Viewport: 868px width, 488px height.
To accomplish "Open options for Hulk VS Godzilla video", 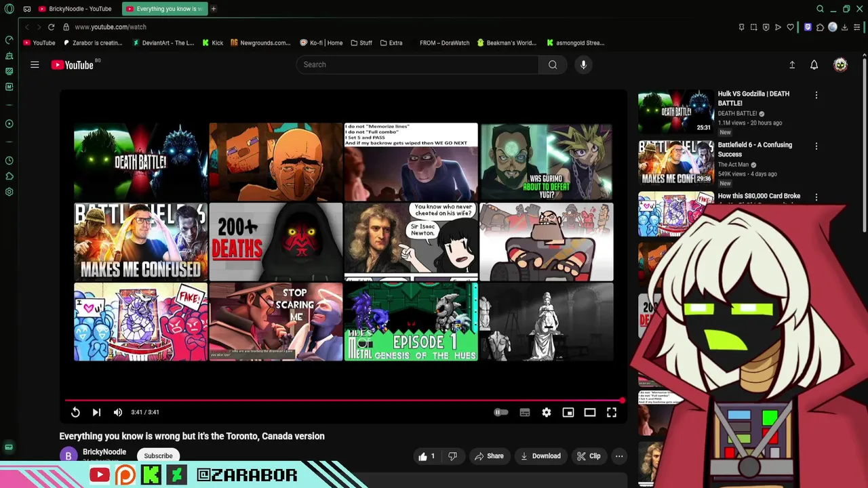I will point(816,96).
